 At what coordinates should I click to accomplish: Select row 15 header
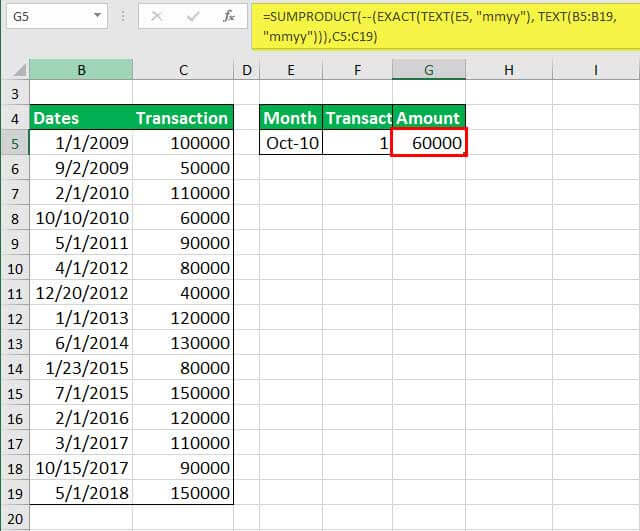15,393
